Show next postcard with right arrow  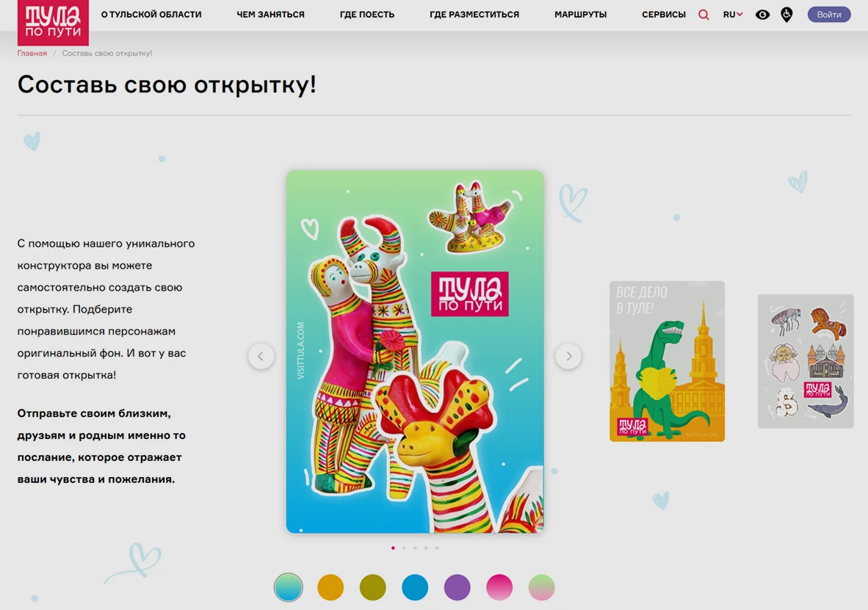click(x=568, y=356)
